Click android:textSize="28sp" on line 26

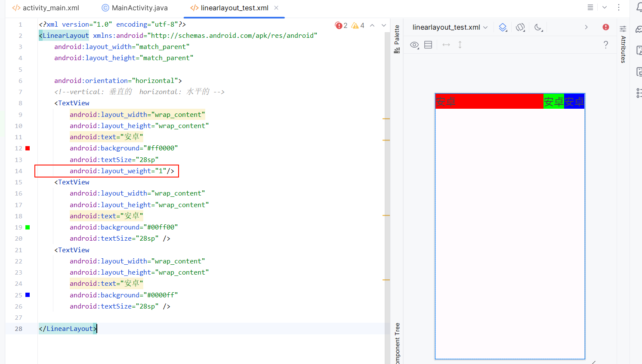click(114, 306)
